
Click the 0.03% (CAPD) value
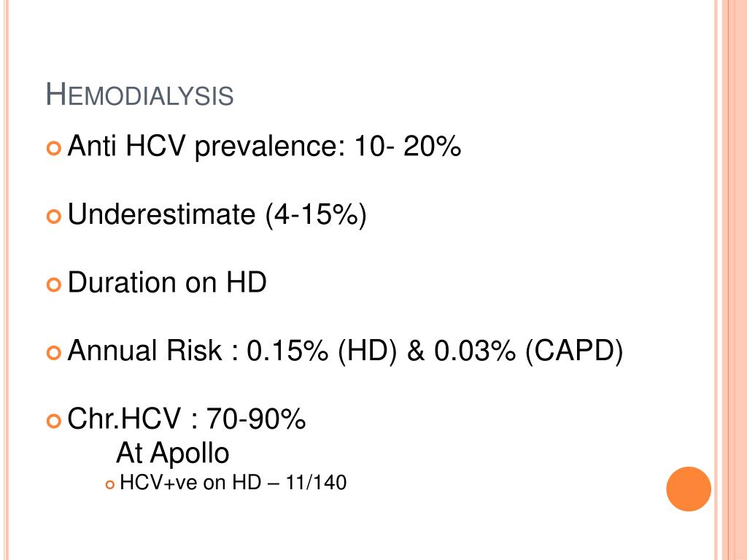(x=528, y=351)
